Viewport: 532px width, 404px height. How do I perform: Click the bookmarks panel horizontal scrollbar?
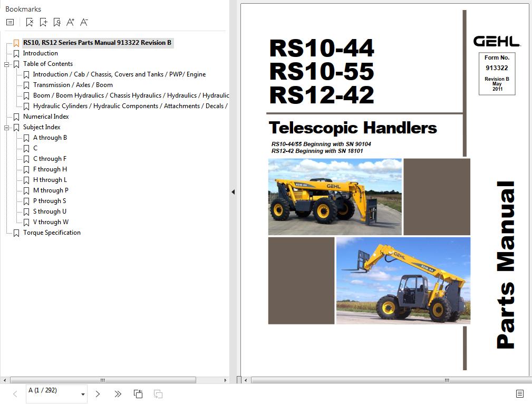103,380
